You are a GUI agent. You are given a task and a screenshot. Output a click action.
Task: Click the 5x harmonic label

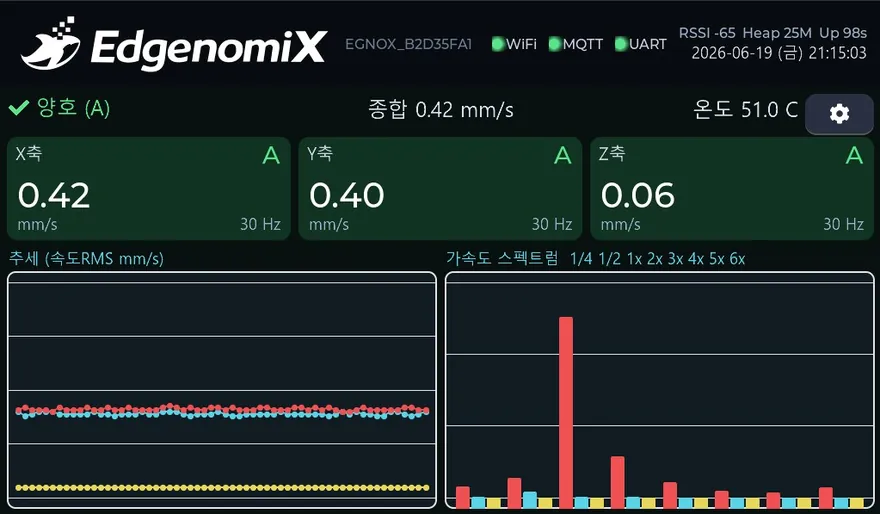point(717,259)
